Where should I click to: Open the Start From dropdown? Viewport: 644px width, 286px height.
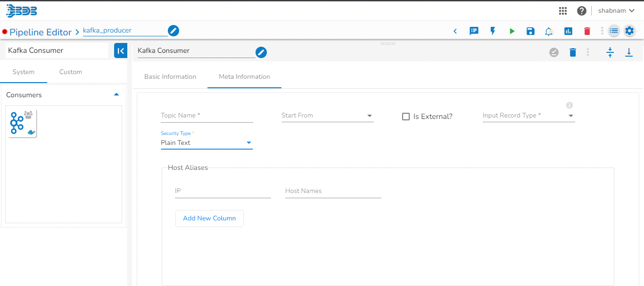tap(327, 116)
